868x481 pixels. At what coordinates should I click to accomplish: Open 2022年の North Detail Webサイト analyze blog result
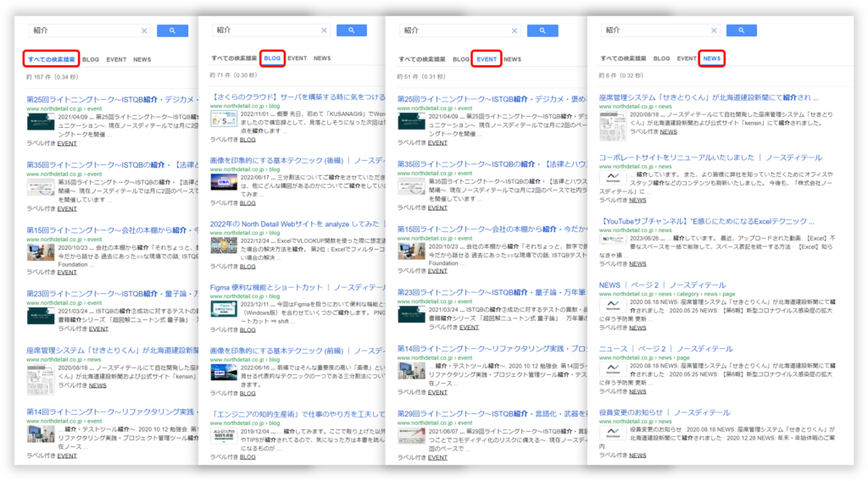pyautogui.click(x=298, y=224)
